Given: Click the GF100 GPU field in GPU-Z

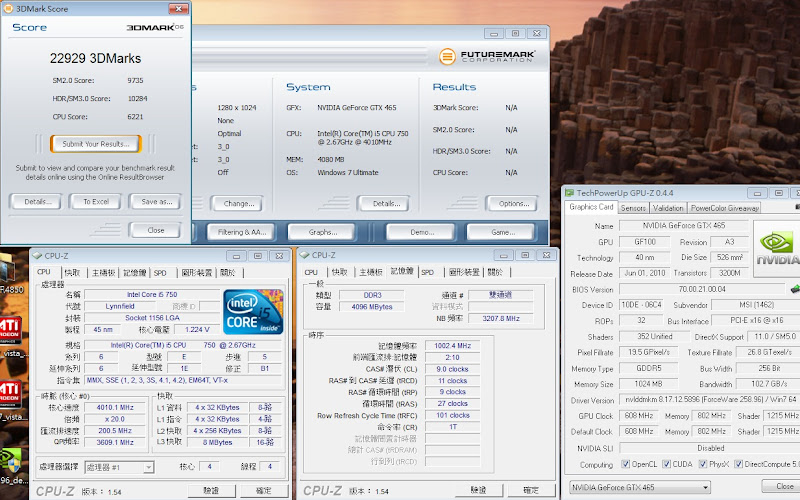Looking at the screenshot, I should [645, 241].
